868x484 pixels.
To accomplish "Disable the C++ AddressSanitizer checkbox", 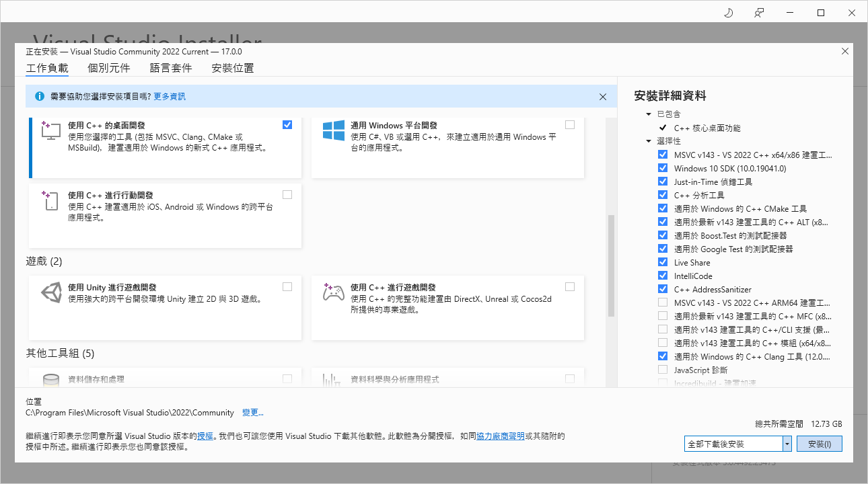I will click(663, 289).
